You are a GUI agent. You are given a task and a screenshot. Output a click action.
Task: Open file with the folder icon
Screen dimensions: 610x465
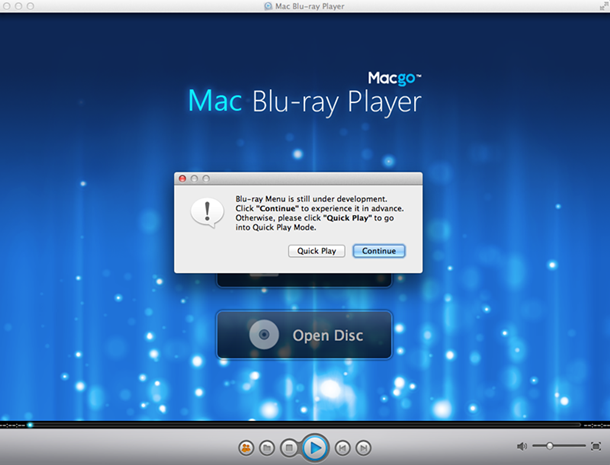point(267,448)
